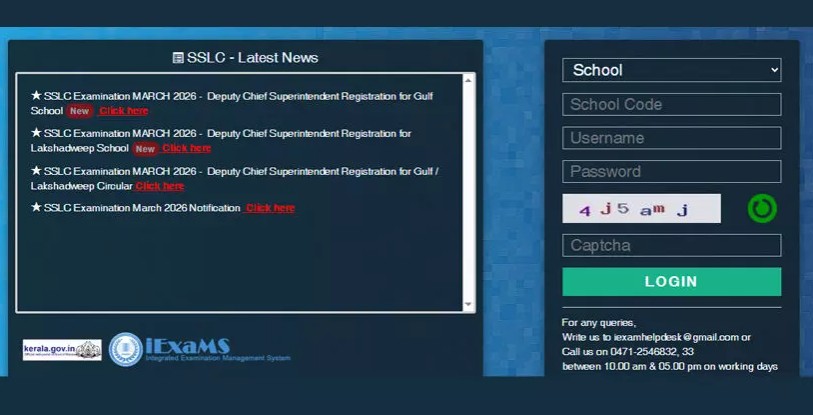This screenshot has width=813, height=415.
Task: Focus the School Code field
Action: pyautogui.click(x=671, y=104)
